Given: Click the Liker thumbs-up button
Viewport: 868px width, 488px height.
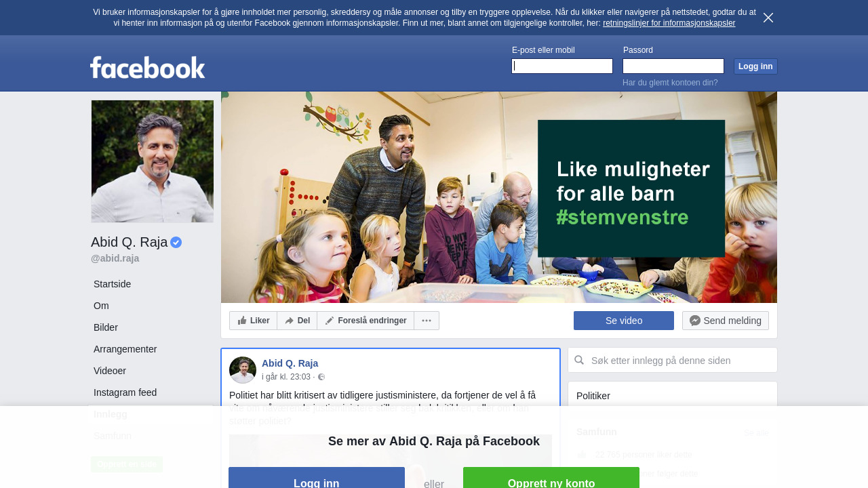Looking at the screenshot, I should pyautogui.click(x=253, y=321).
